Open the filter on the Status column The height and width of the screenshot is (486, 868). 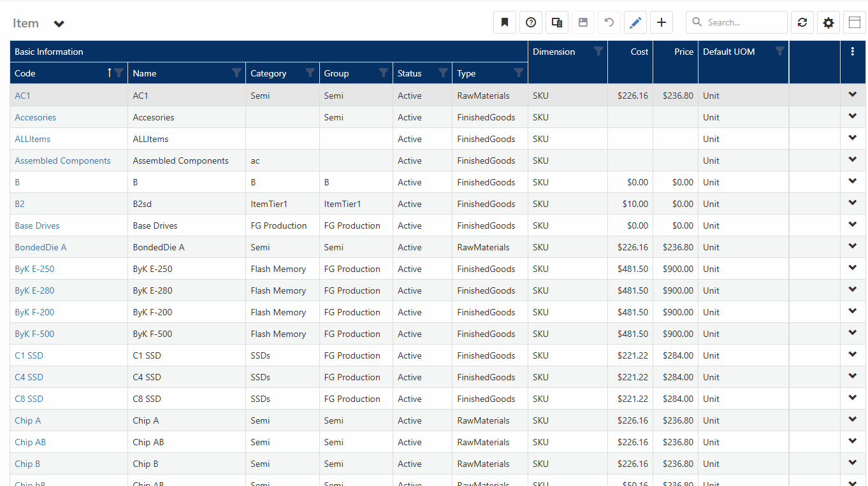coord(442,73)
